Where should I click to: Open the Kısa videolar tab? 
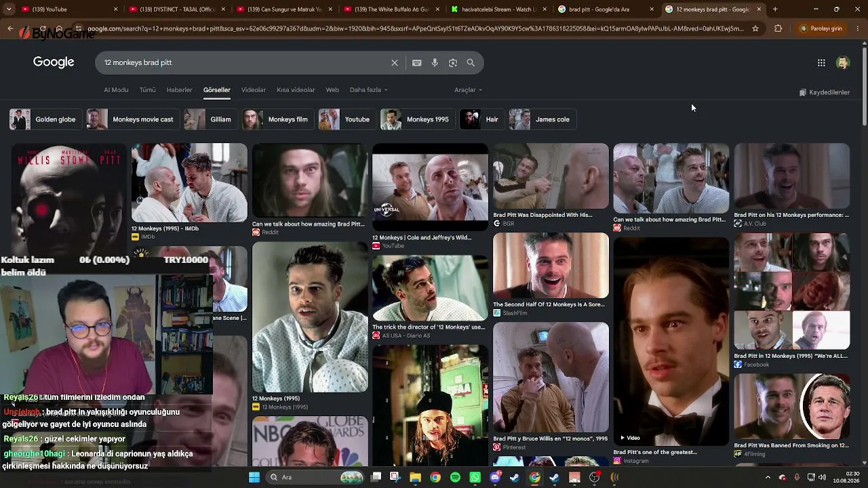pyautogui.click(x=296, y=89)
